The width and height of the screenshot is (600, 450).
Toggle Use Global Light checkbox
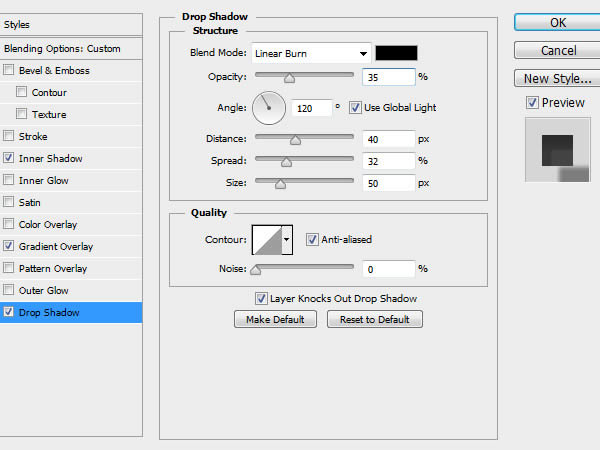click(x=355, y=108)
